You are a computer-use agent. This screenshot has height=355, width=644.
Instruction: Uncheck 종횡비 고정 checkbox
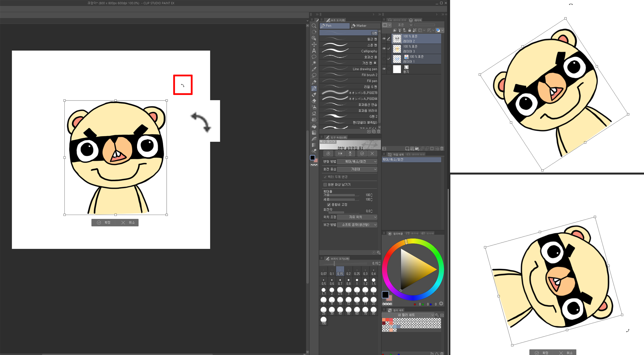coord(329,204)
